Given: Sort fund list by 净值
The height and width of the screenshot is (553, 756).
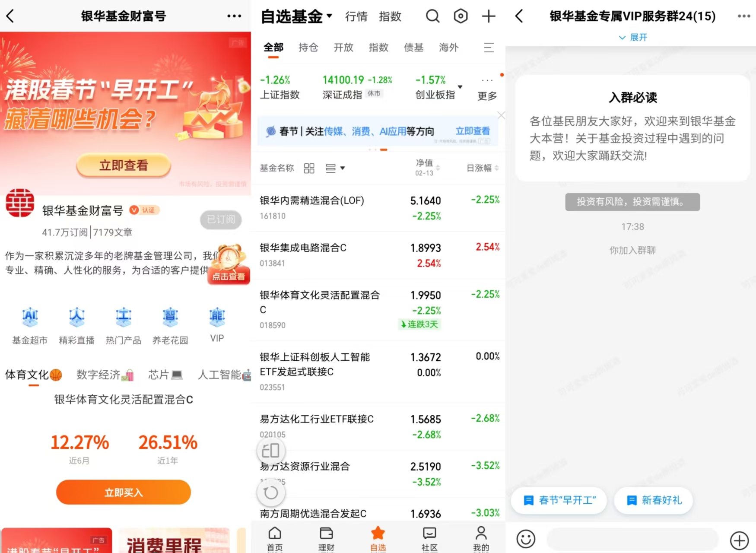Looking at the screenshot, I should pyautogui.click(x=427, y=168).
